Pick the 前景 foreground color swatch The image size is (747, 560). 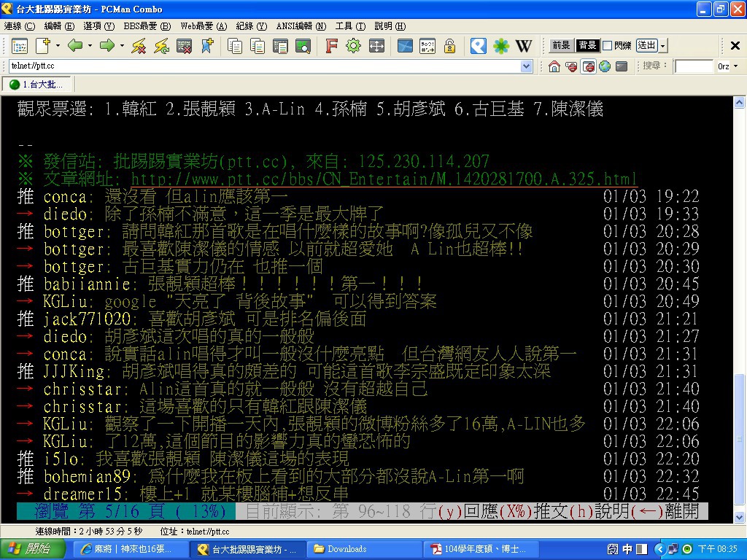point(561,46)
